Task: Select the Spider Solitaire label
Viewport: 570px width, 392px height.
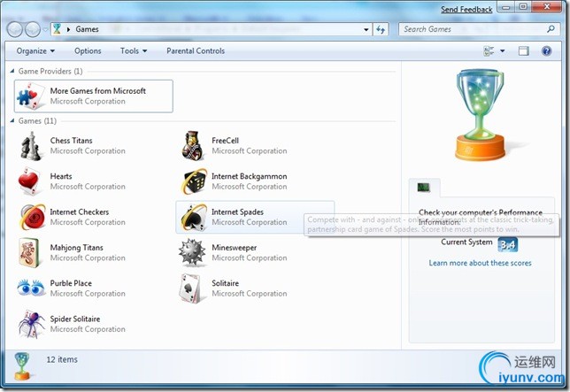Action: pos(75,319)
